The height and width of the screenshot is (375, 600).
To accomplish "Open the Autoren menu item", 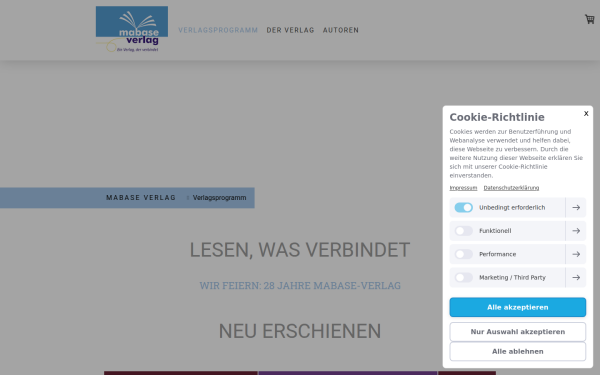I will (x=341, y=30).
